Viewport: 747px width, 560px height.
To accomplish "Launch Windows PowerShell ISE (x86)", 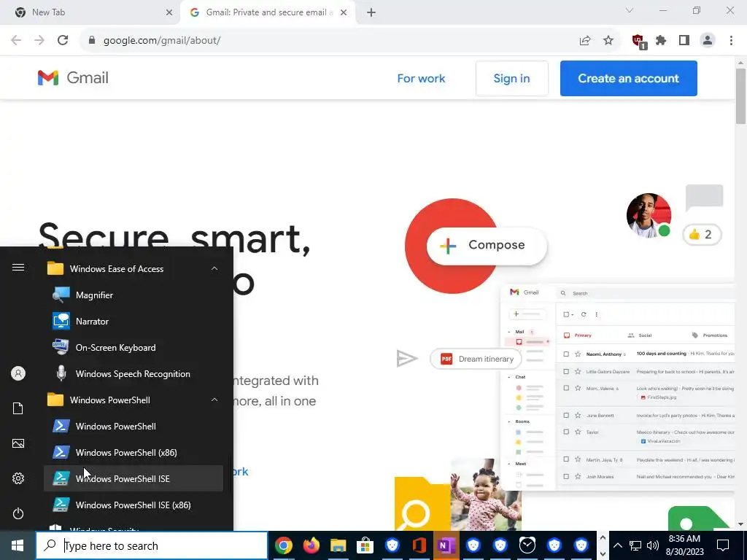I will point(133,505).
